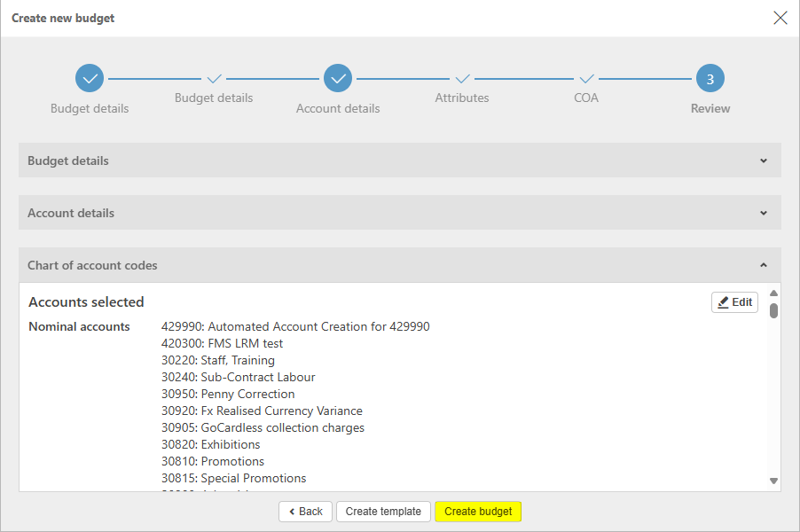Click the first Budget details step circle
The image size is (800, 532).
point(90,79)
